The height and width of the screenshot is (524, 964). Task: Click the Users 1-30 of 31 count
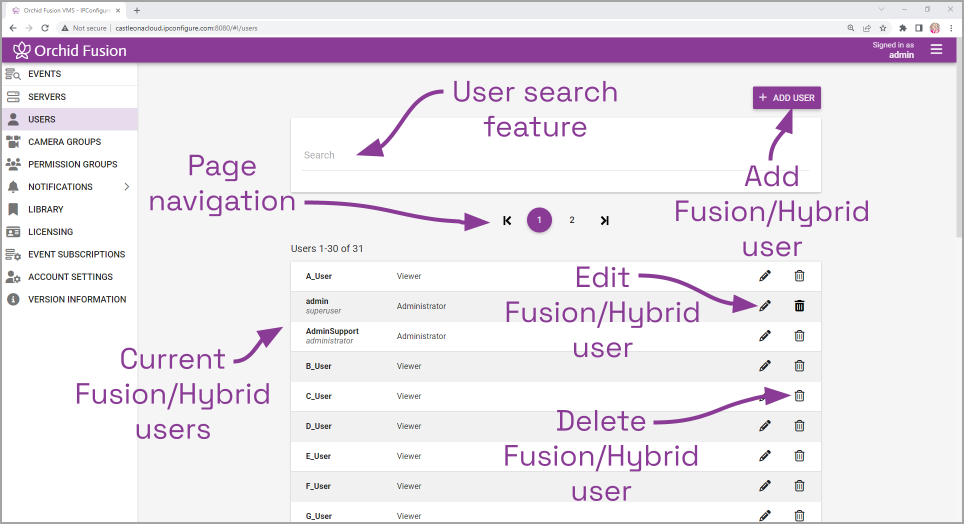327,248
